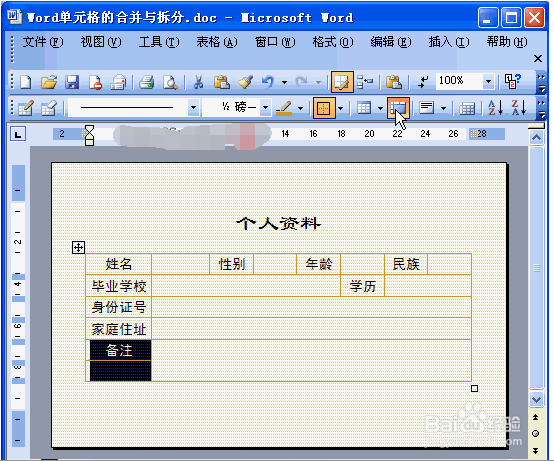Click the cell alignment icon
This screenshot has height=461, width=554.
click(x=427, y=108)
